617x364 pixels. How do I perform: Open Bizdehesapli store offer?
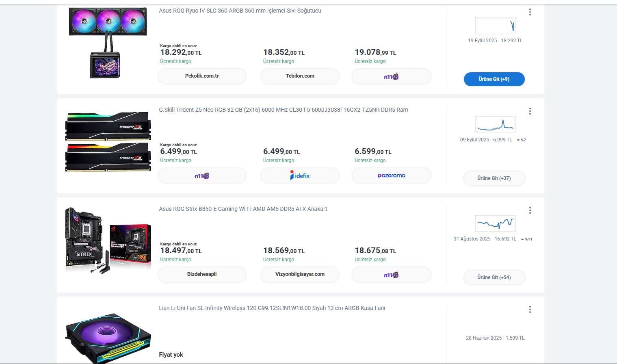pyautogui.click(x=202, y=275)
